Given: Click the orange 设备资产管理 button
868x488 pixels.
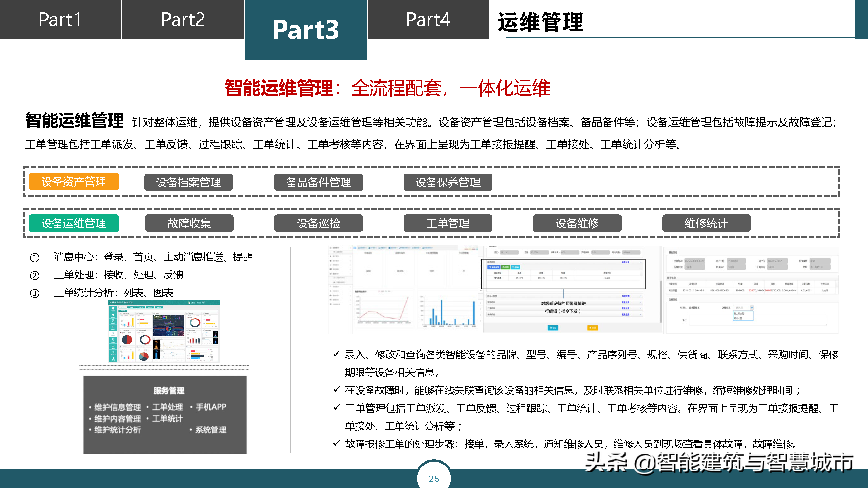Looking at the screenshot, I should (x=74, y=182).
